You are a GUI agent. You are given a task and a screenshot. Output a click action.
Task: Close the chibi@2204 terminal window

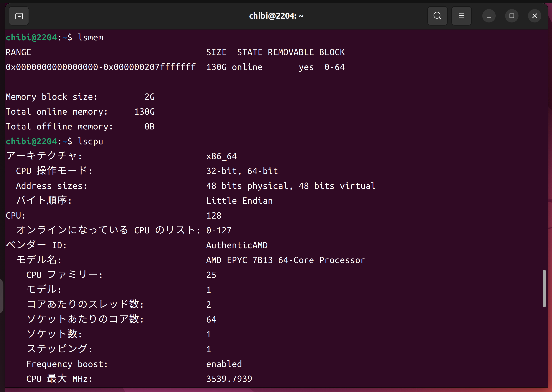click(535, 16)
